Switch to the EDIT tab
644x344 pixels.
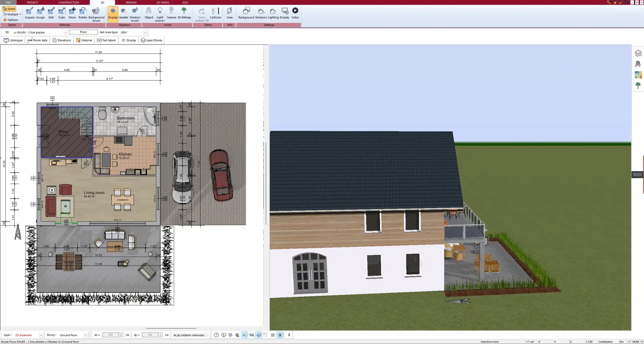point(185,2)
